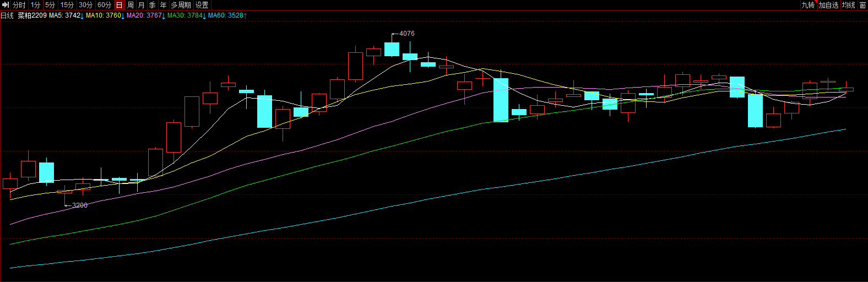Switch to 周 weekly period

click(131, 5)
